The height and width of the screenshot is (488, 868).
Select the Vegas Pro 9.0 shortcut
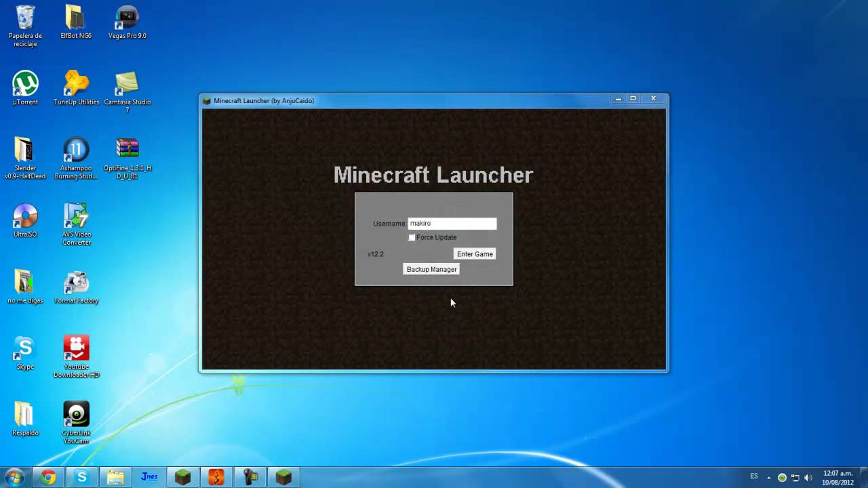[x=127, y=22]
